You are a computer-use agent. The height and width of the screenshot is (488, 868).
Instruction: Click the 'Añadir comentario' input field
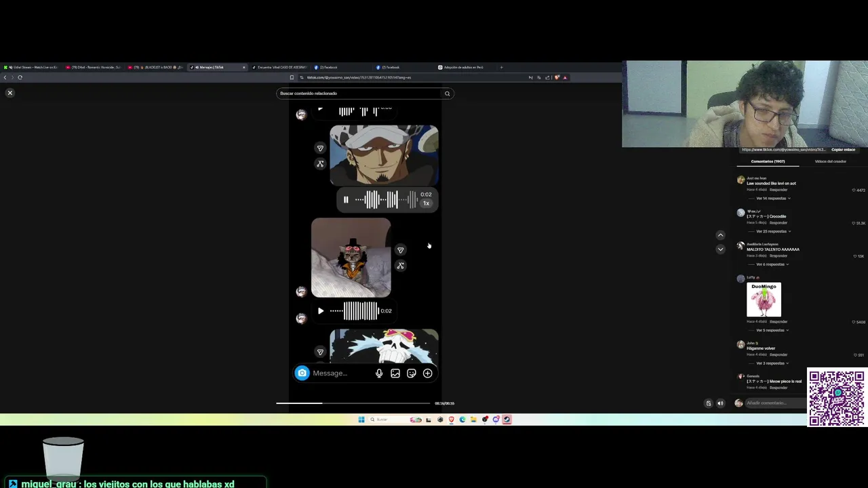tap(775, 403)
